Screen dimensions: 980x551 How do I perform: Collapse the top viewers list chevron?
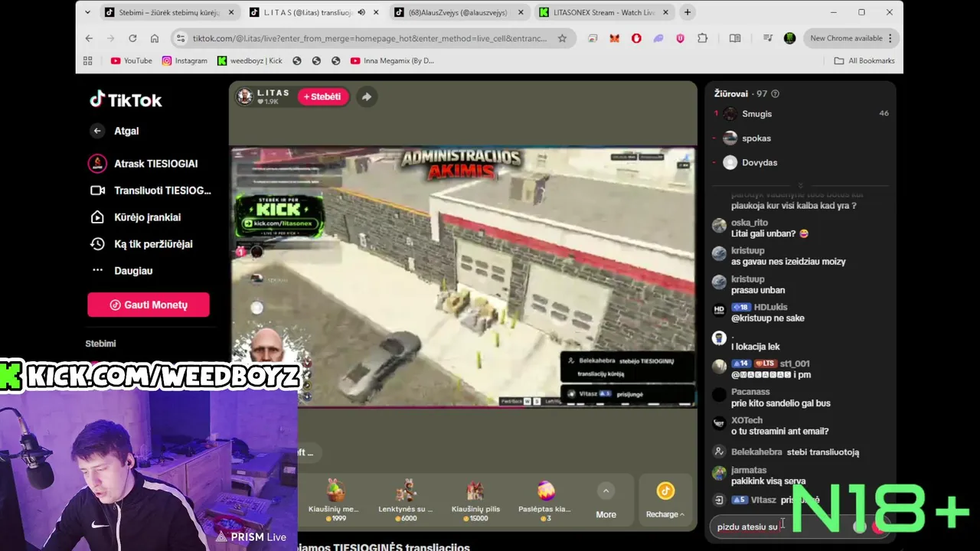click(801, 186)
